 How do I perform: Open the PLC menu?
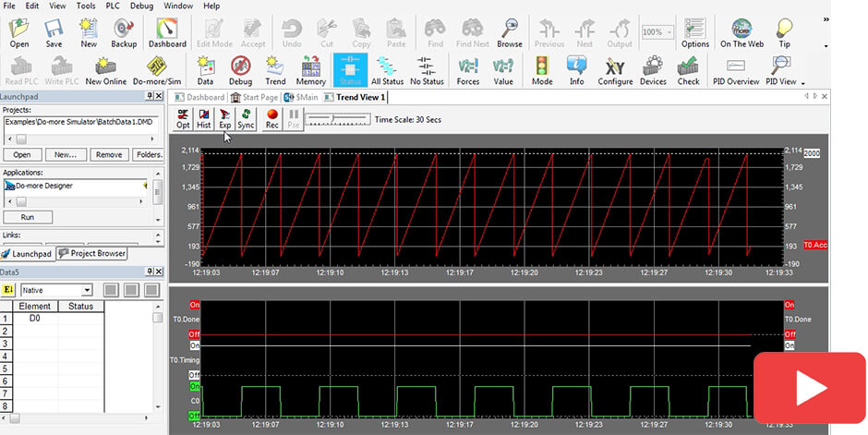(x=112, y=6)
